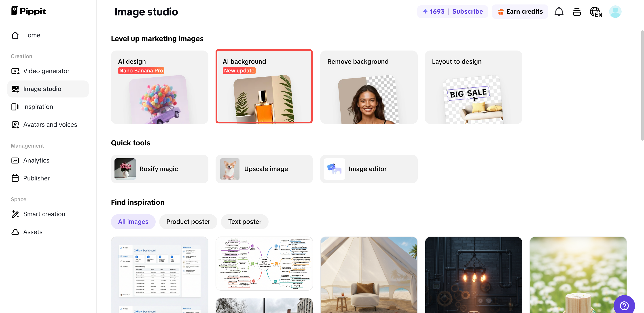The image size is (644, 313).
Task: Open the notifications bell
Action: coord(559,12)
